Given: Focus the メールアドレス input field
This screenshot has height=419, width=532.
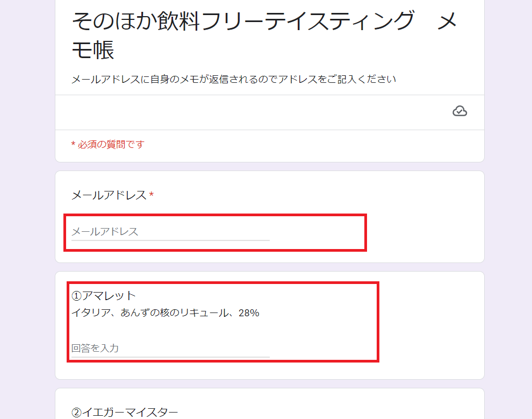Looking at the screenshot, I should click(x=170, y=232).
